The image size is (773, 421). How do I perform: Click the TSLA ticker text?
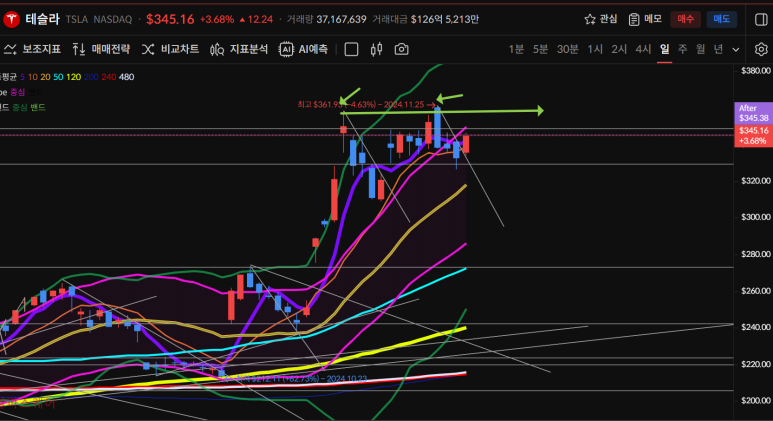76,19
